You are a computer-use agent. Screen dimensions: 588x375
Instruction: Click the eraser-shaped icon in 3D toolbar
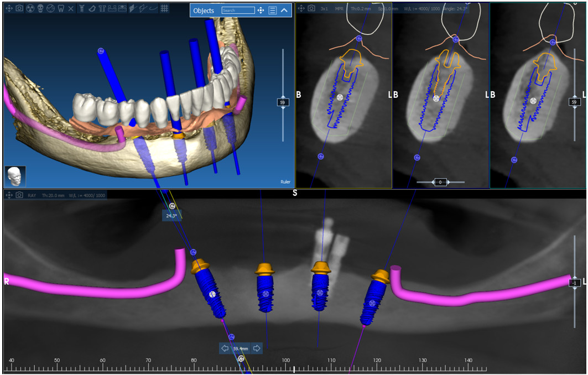tap(92, 8)
